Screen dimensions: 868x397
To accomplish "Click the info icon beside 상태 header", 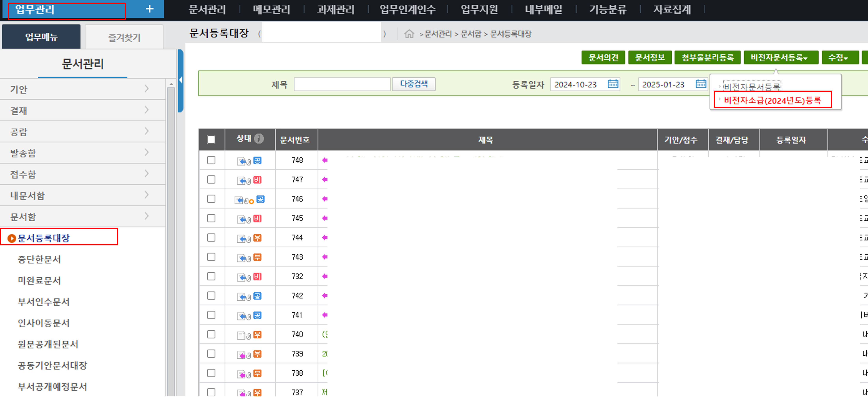I will (259, 139).
